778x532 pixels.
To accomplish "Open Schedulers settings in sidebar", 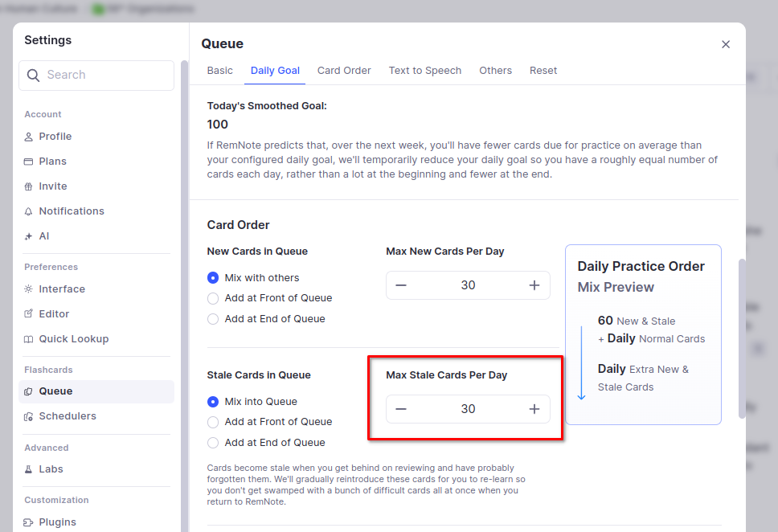I will click(68, 416).
